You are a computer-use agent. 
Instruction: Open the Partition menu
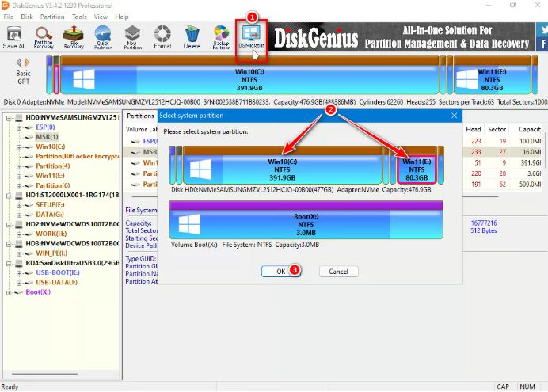[x=52, y=17]
